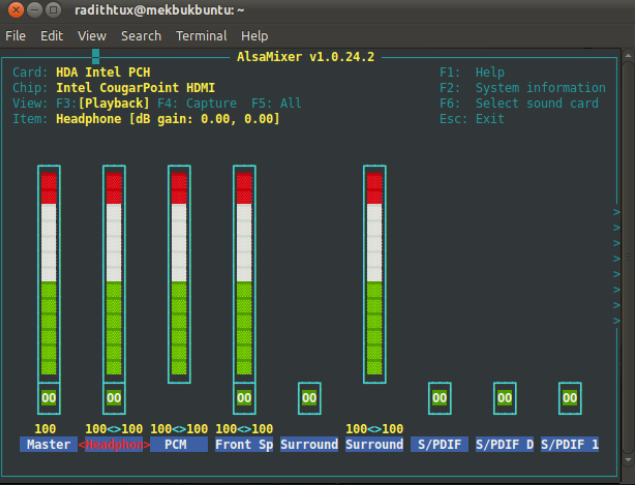Select the Front Sp channel label

[244, 444]
